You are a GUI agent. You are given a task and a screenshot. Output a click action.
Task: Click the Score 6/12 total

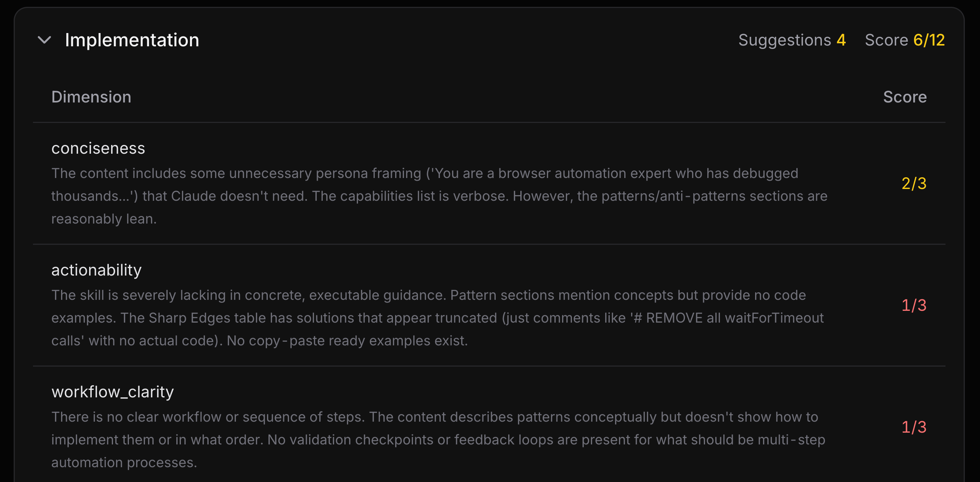click(x=905, y=39)
